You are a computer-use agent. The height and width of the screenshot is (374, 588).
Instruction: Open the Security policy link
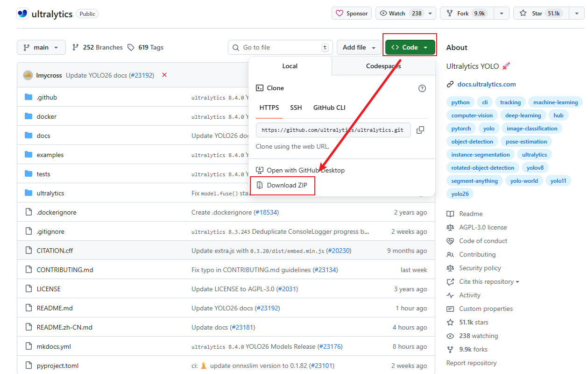click(480, 268)
